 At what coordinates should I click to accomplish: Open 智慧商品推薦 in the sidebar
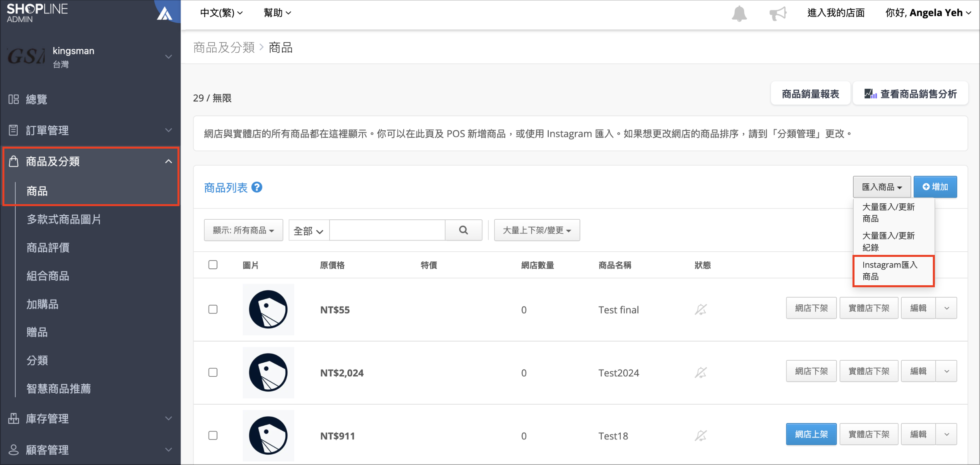click(59, 389)
